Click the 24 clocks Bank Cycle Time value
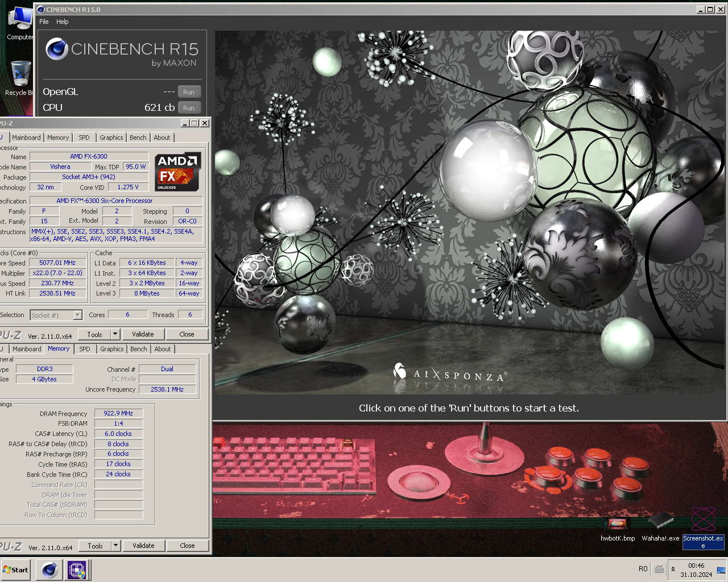The height and width of the screenshot is (582, 728). pos(118,474)
